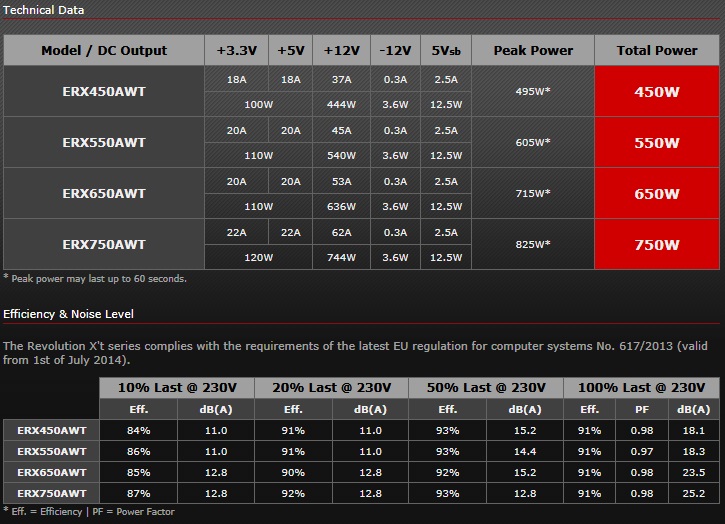This screenshot has width=725, height=524.
Task: Select the "605W*" peak power value
Action: click(x=533, y=142)
